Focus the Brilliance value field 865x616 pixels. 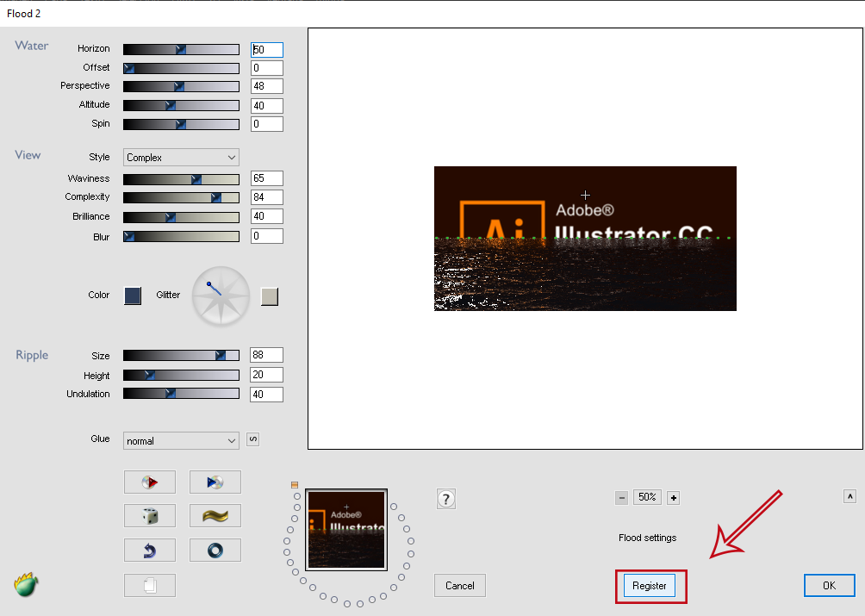coord(267,216)
